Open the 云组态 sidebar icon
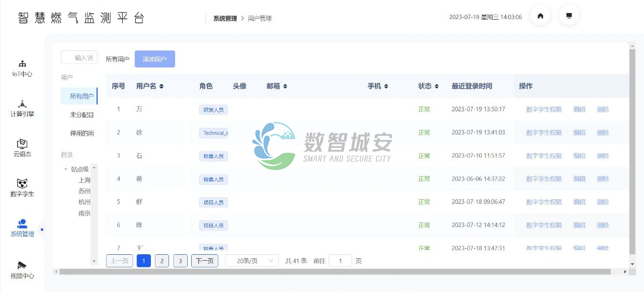Viewport: 644px width, 292px height. point(22,144)
